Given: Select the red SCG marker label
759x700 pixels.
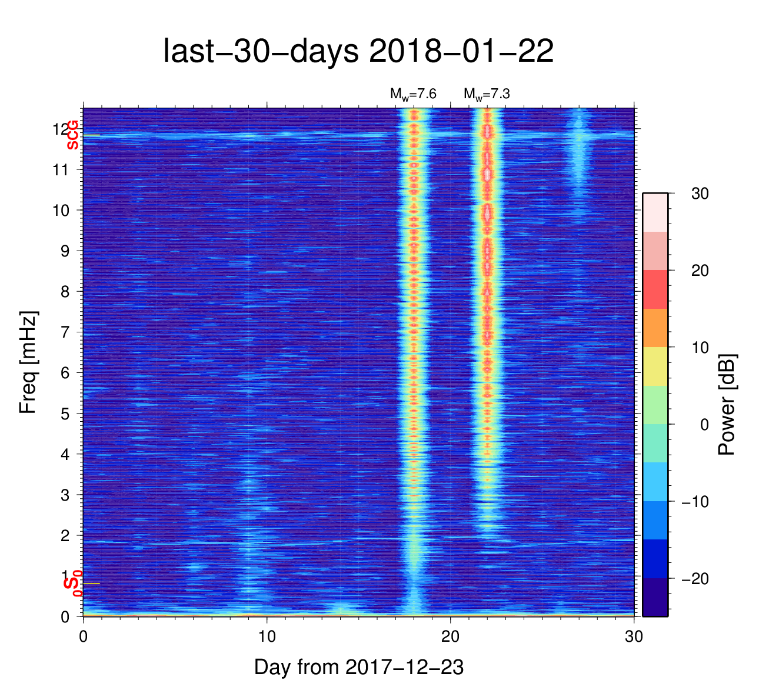Looking at the screenshot, I should coord(72,135).
